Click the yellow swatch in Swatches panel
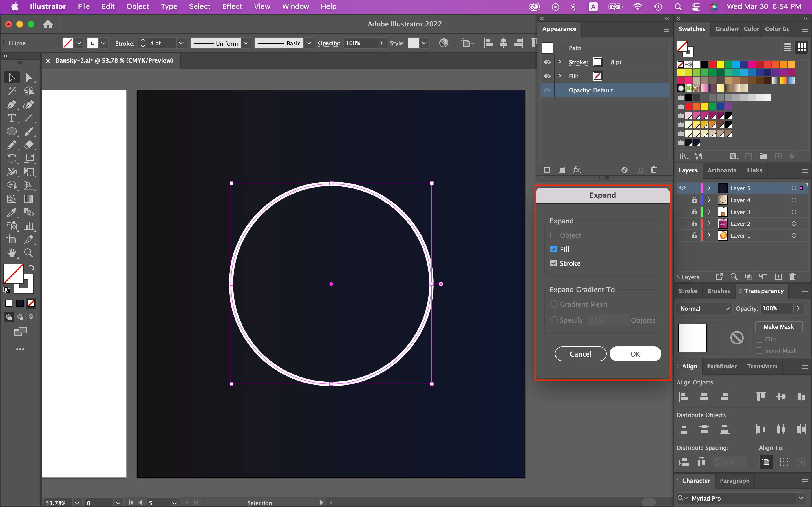 point(720,65)
